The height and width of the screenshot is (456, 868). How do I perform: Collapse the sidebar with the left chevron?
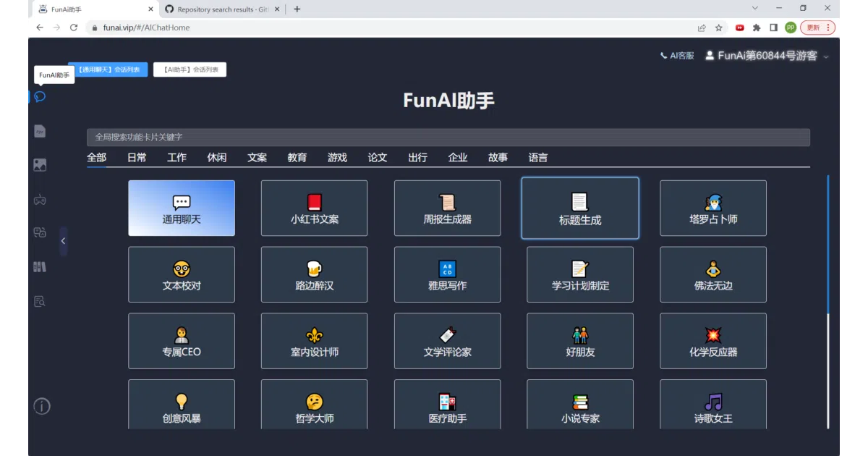pos(63,241)
